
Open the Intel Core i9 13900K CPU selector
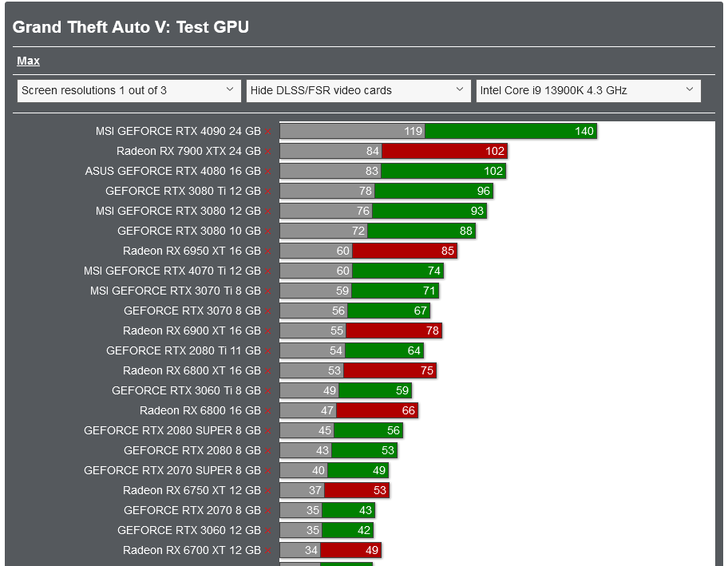coord(588,90)
